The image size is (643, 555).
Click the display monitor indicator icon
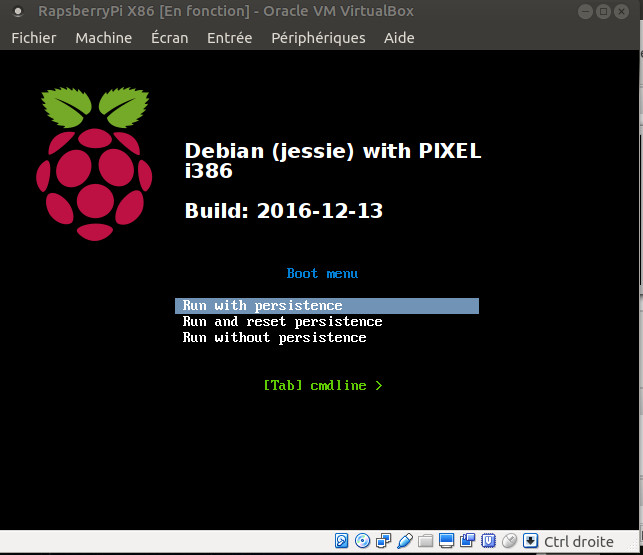coord(447,541)
